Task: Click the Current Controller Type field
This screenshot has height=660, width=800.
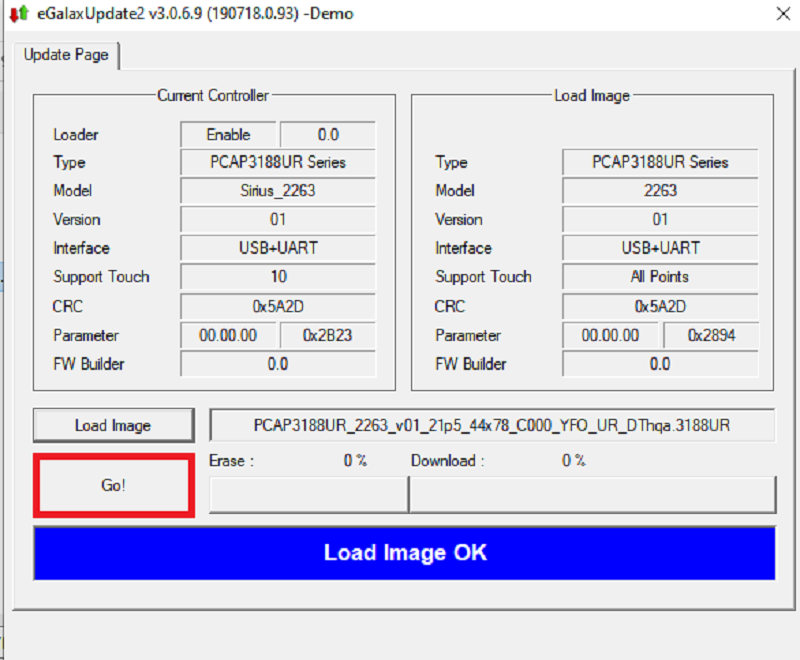Action: click(x=278, y=162)
